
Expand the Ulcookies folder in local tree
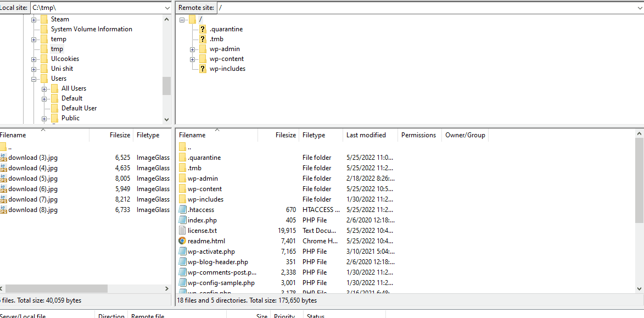tap(34, 59)
